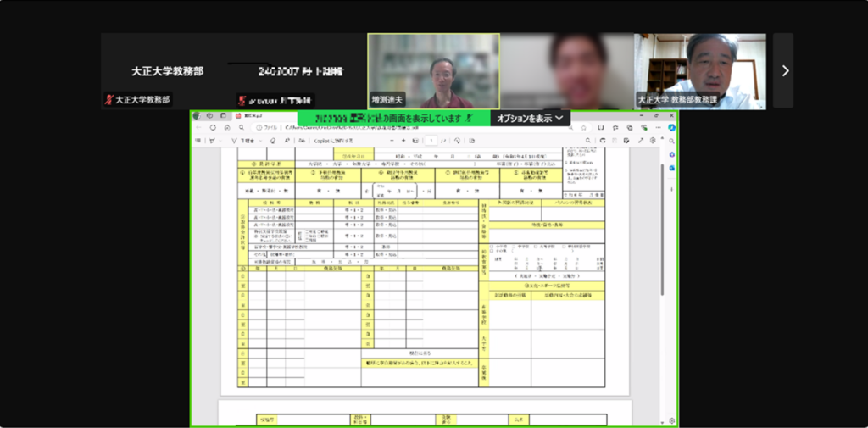Select the PDF browser tab
Screen dimensions: 868x428
tap(254, 115)
